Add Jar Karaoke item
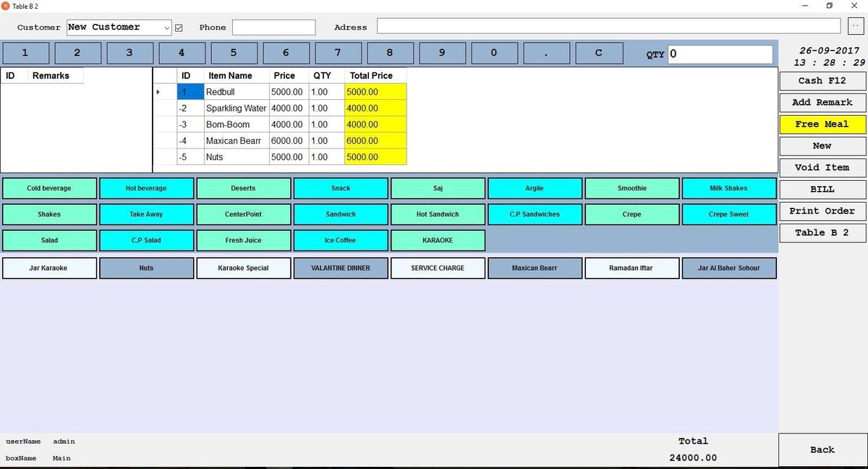 (x=49, y=268)
